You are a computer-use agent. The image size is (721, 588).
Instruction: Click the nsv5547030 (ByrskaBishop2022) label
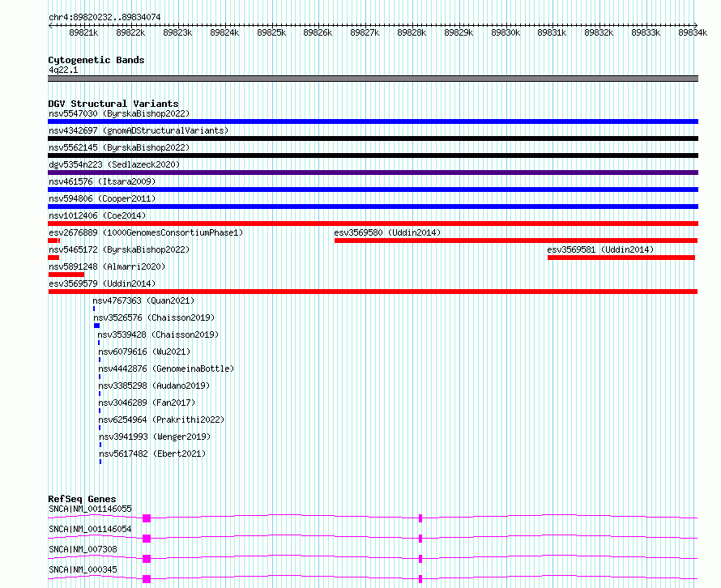point(119,113)
